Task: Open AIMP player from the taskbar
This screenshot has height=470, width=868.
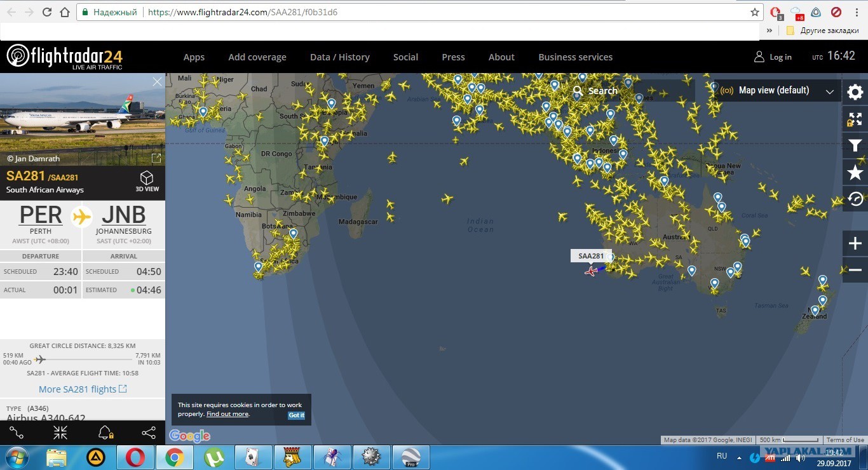Action: pyautogui.click(x=96, y=457)
